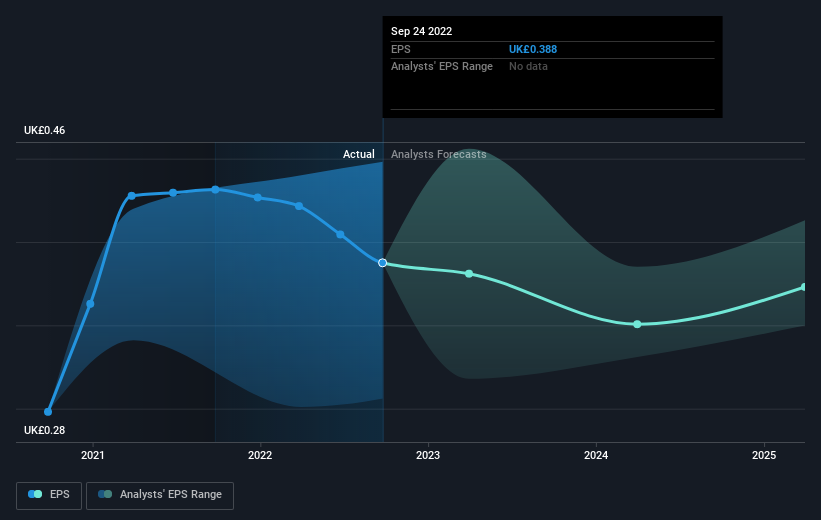Toggle the EPS legend button
The height and width of the screenshot is (520, 821).
49,495
